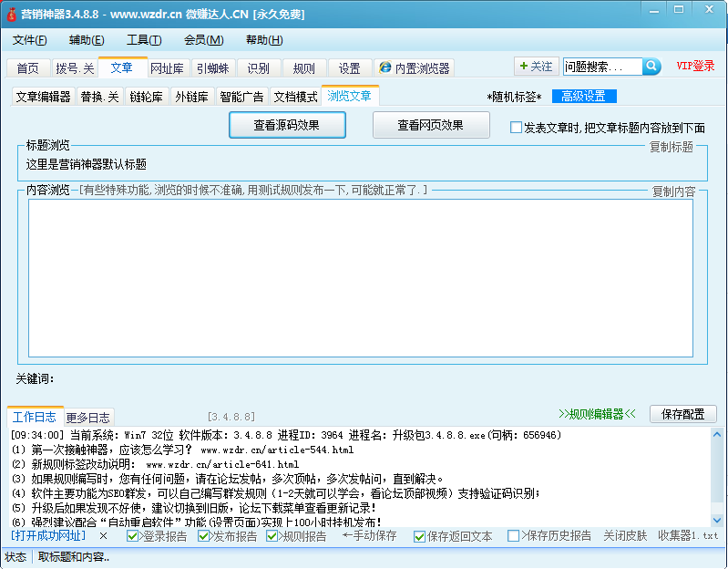Enable 发表文章时 title-into-content checkbox

[x=516, y=128]
